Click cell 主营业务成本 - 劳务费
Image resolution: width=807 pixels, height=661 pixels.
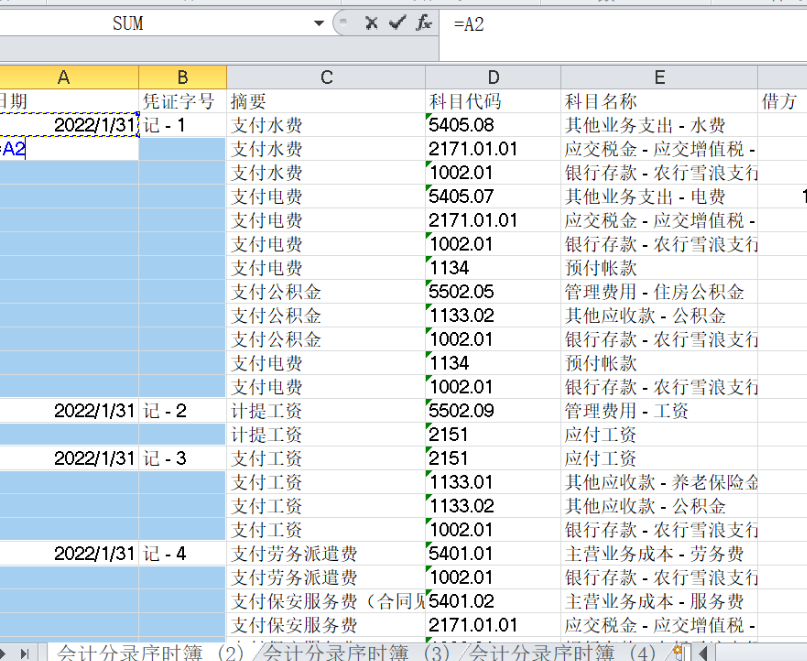point(659,553)
